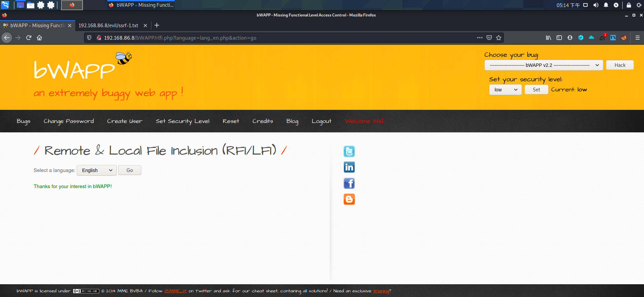Viewport: 644px width, 297px height.
Task: Click the bWAPP logo heading
Action: tap(74, 71)
